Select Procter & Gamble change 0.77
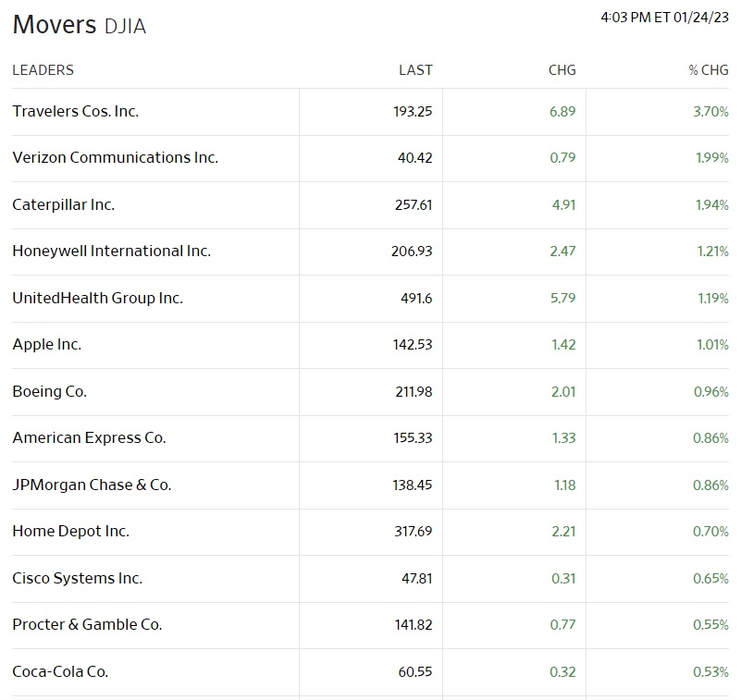The height and width of the screenshot is (700, 741). tap(562, 625)
